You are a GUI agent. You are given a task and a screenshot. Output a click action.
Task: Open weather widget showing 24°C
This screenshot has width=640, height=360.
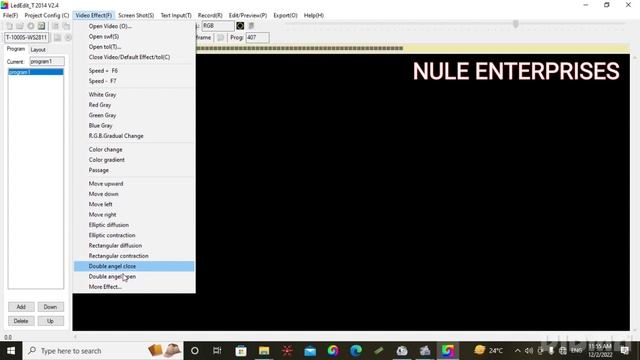[488, 351]
